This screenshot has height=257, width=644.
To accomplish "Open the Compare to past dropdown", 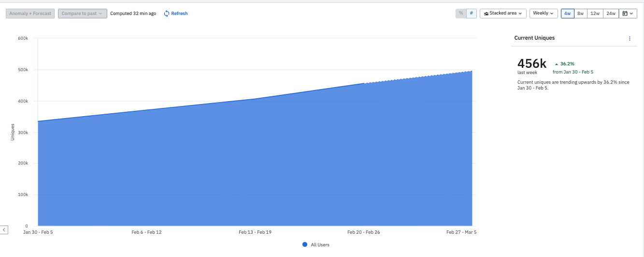I will pyautogui.click(x=82, y=14).
